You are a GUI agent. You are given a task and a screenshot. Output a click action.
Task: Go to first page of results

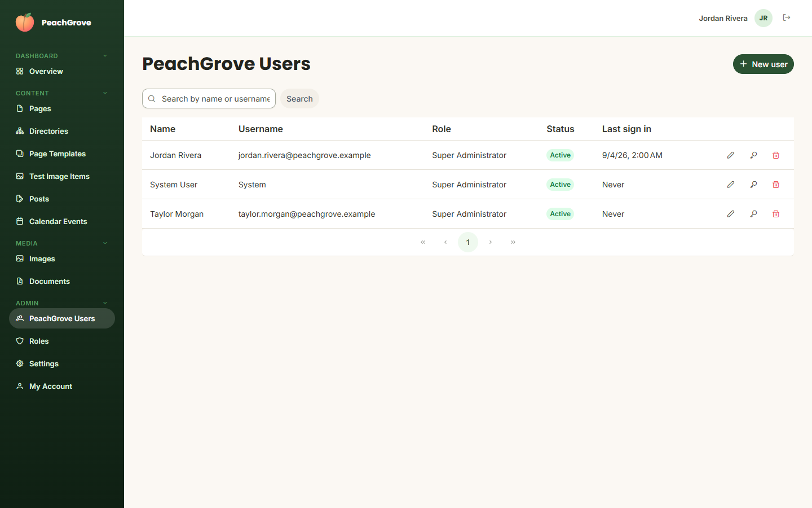(x=423, y=242)
